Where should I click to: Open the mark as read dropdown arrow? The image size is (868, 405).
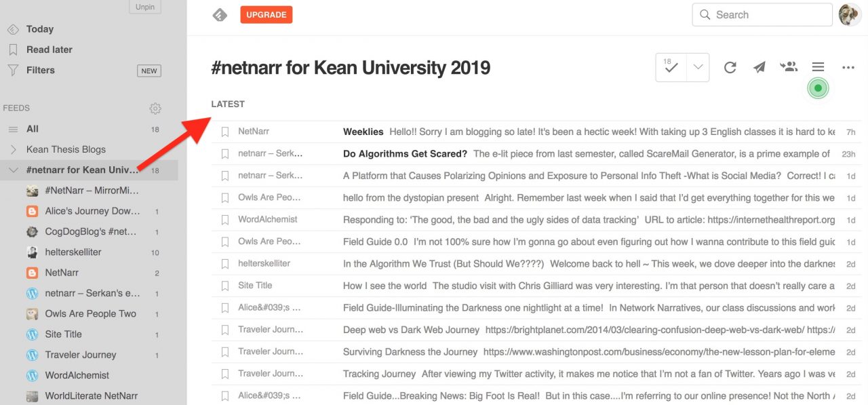click(x=698, y=67)
